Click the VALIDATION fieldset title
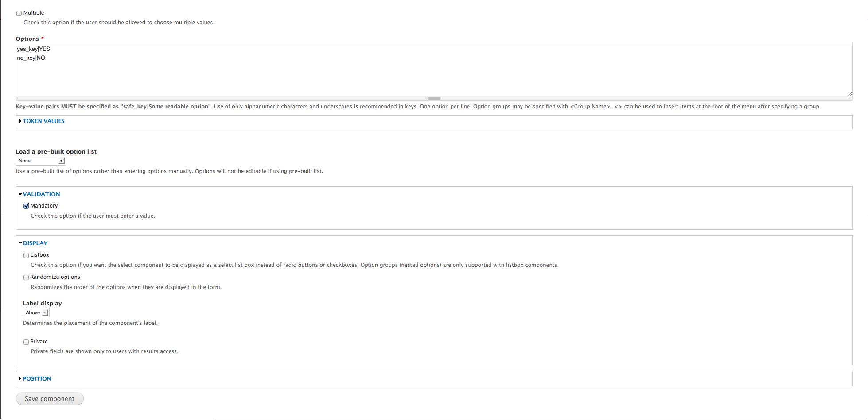 42,194
